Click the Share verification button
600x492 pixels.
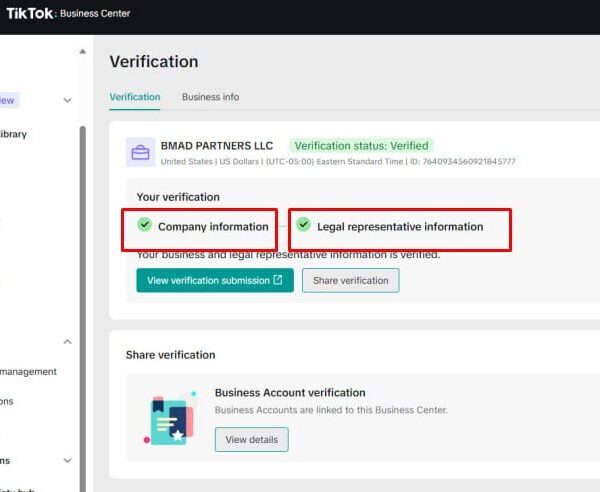point(351,280)
